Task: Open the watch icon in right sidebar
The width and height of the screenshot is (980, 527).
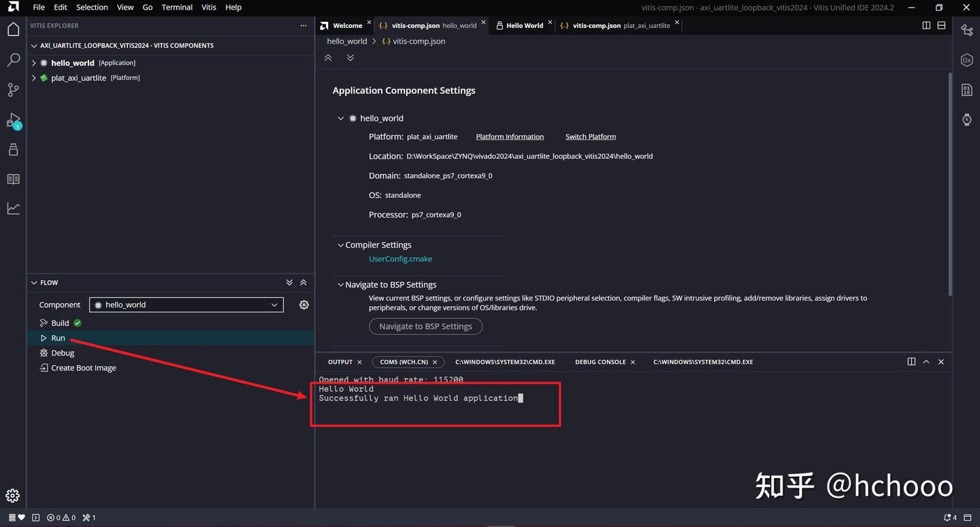Action: (x=966, y=120)
